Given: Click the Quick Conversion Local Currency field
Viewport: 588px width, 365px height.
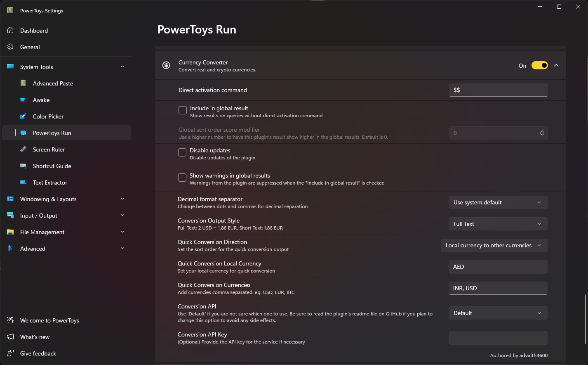Looking at the screenshot, I should click(x=498, y=267).
